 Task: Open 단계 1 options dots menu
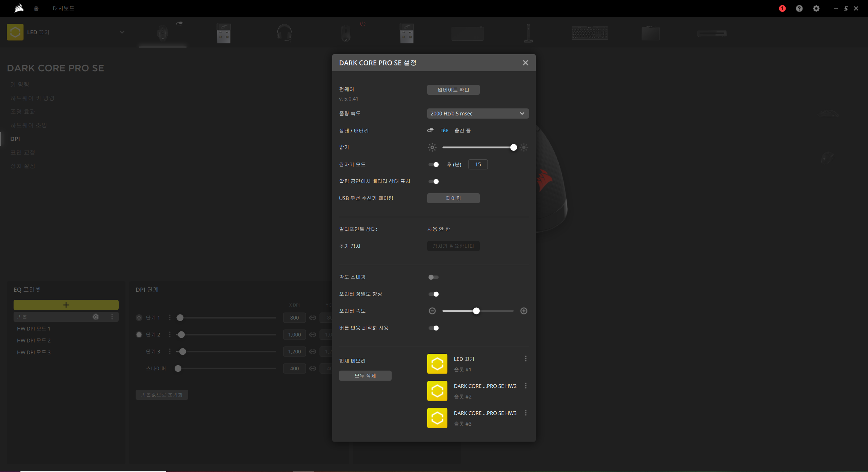pyautogui.click(x=170, y=318)
